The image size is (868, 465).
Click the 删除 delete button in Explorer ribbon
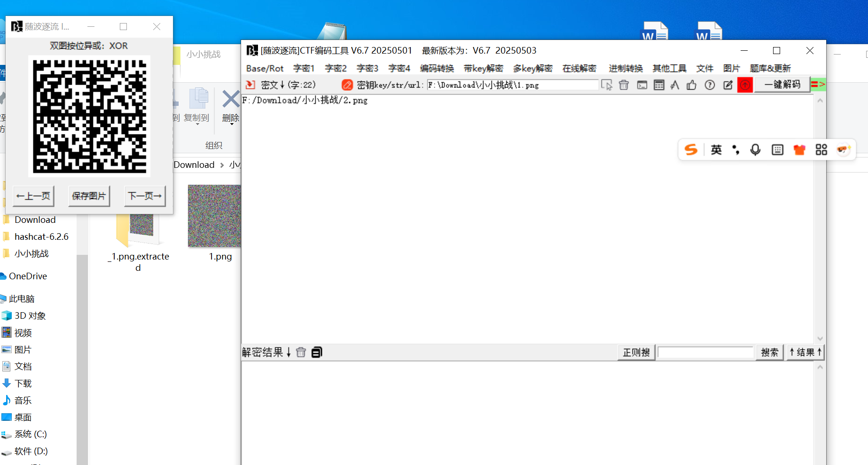point(230,106)
